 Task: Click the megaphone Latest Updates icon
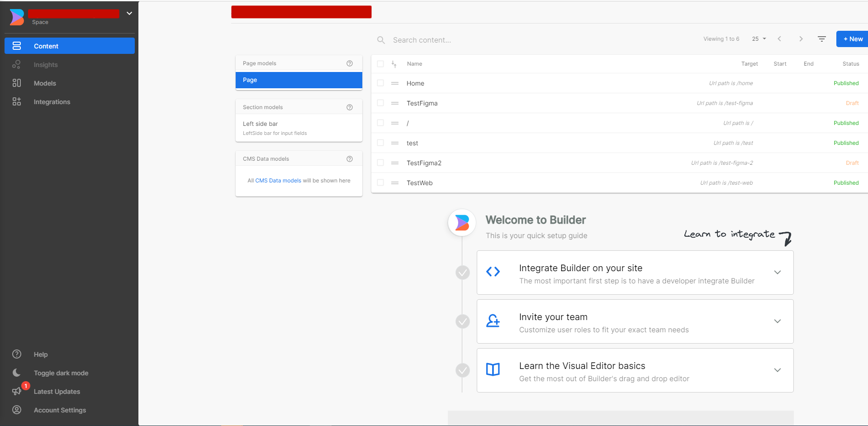pyautogui.click(x=17, y=391)
